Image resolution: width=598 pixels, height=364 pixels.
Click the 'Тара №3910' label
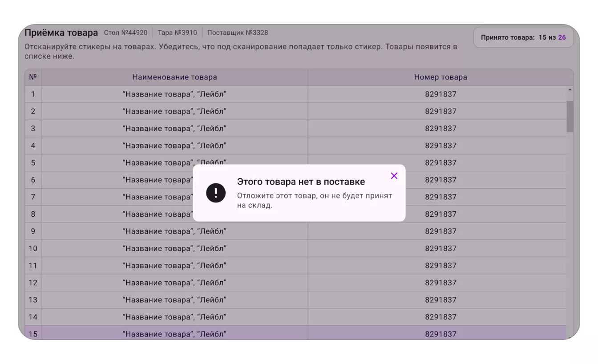click(177, 32)
